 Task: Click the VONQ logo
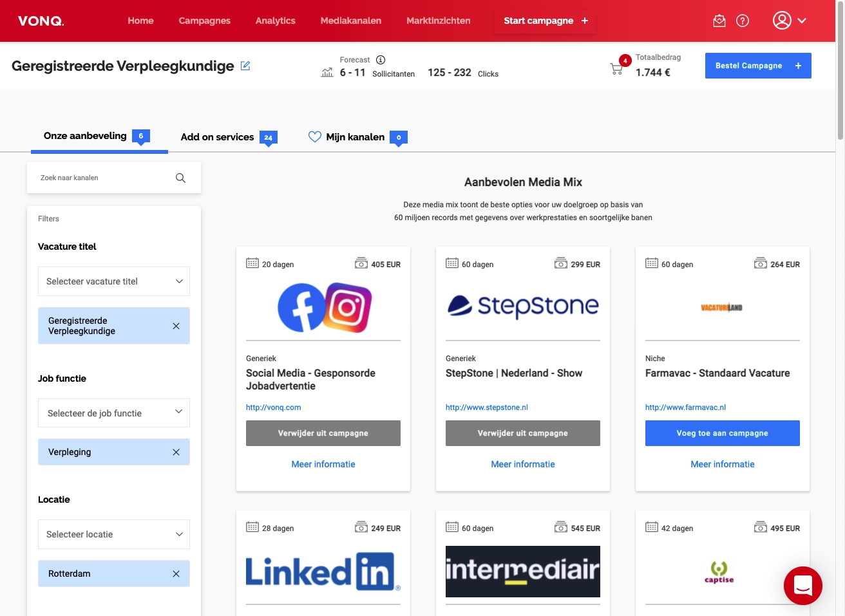41,21
